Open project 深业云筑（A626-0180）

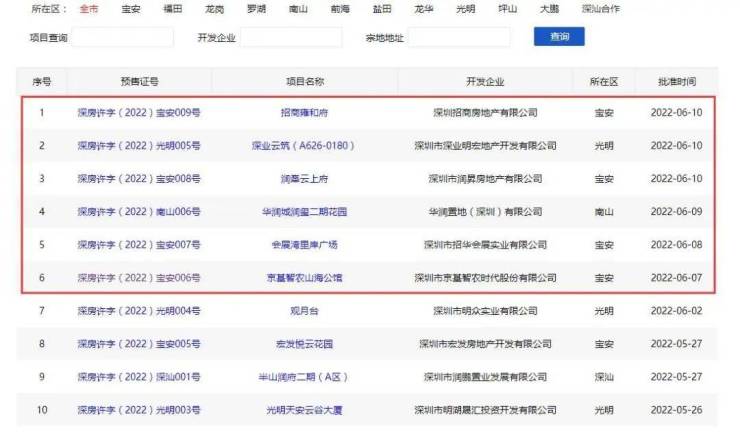click(303, 146)
